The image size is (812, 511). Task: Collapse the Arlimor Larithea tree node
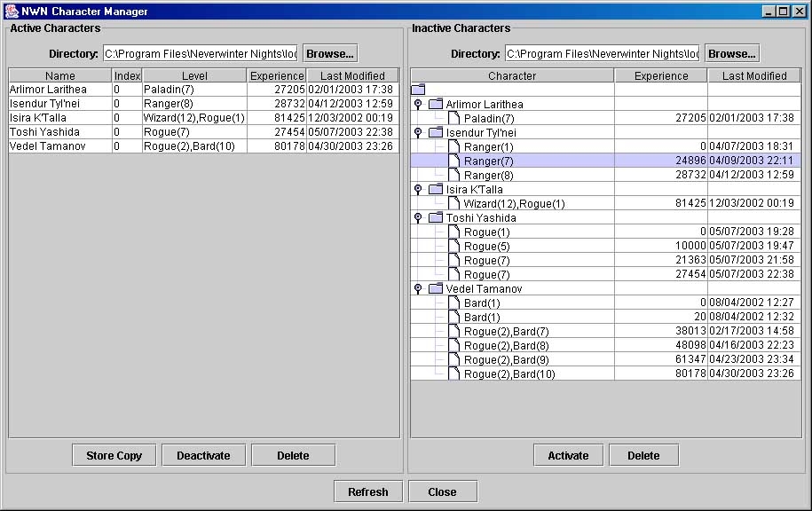pyautogui.click(x=418, y=105)
